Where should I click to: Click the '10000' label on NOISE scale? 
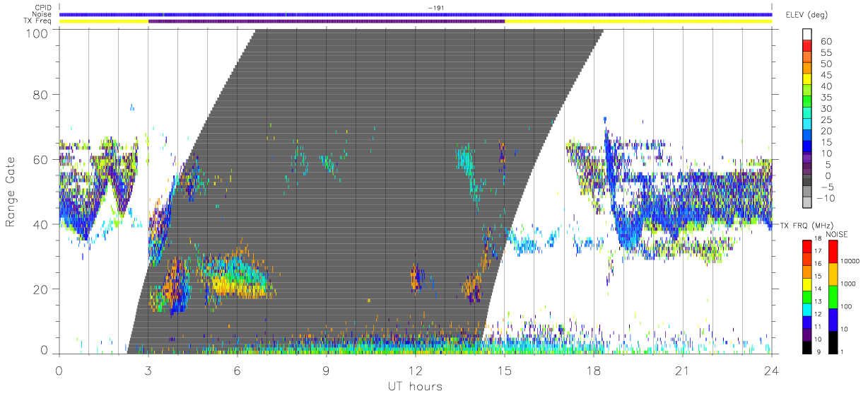click(852, 262)
